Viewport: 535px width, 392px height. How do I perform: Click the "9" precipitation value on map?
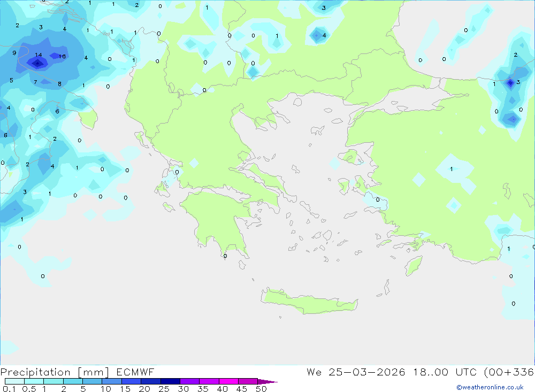14,53
